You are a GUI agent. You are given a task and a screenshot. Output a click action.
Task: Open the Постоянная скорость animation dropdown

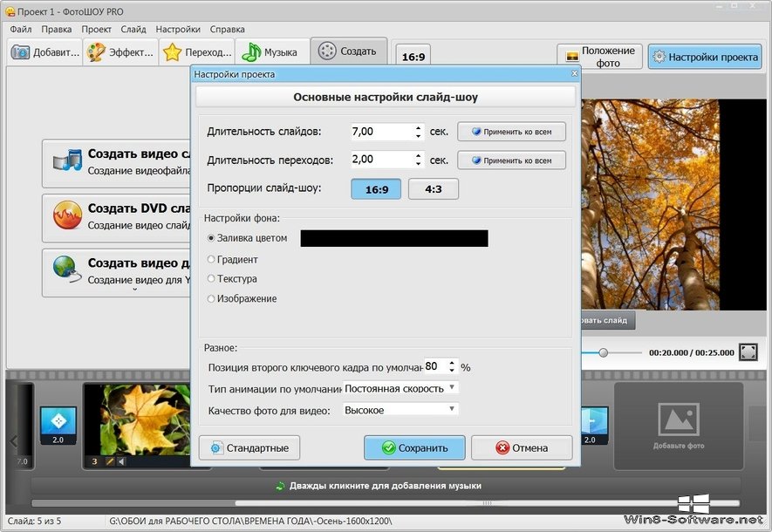(x=400, y=388)
